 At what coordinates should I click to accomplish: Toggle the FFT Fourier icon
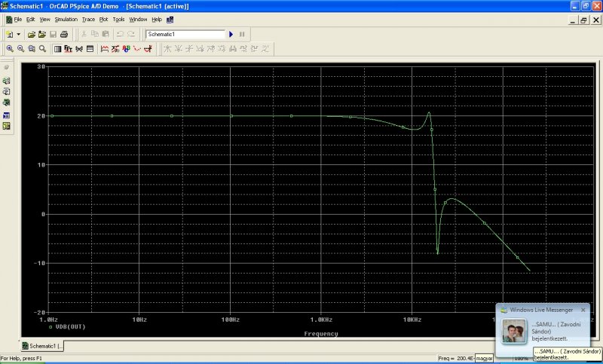point(69,49)
